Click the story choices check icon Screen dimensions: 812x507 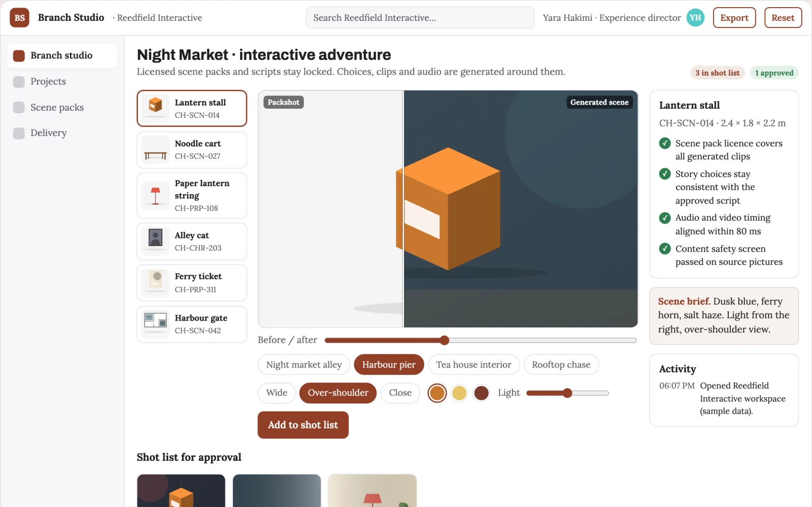coord(665,174)
